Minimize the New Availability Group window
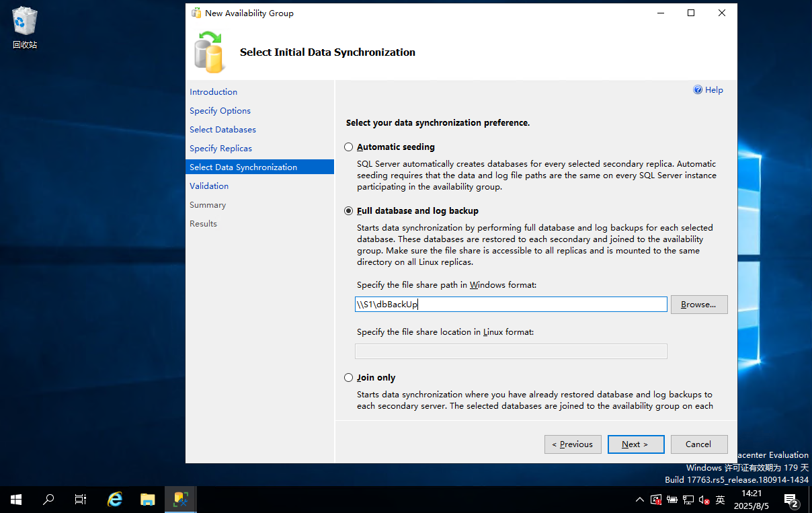Screen dimensions: 812x513 click(660, 13)
